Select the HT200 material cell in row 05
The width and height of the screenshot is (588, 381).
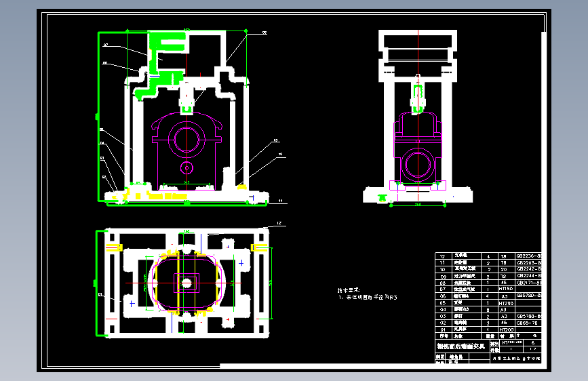pos(506,303)
